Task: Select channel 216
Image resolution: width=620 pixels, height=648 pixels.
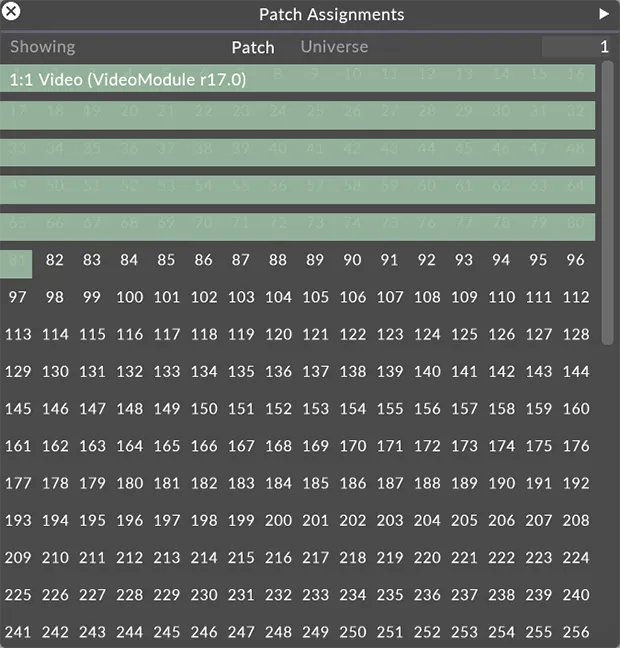Action: (279, 557)
